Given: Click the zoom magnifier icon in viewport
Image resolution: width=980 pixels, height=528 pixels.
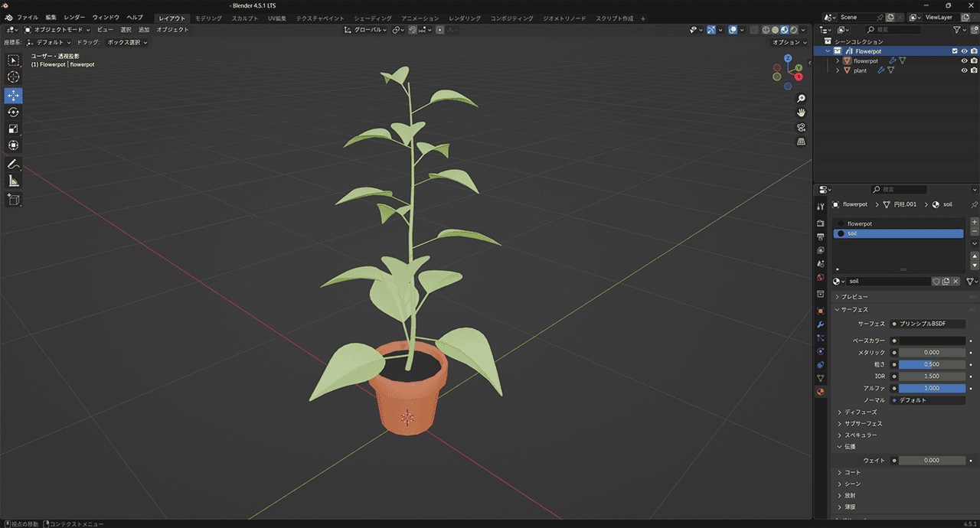Looking at the screenshot, I should pos(802,99).
